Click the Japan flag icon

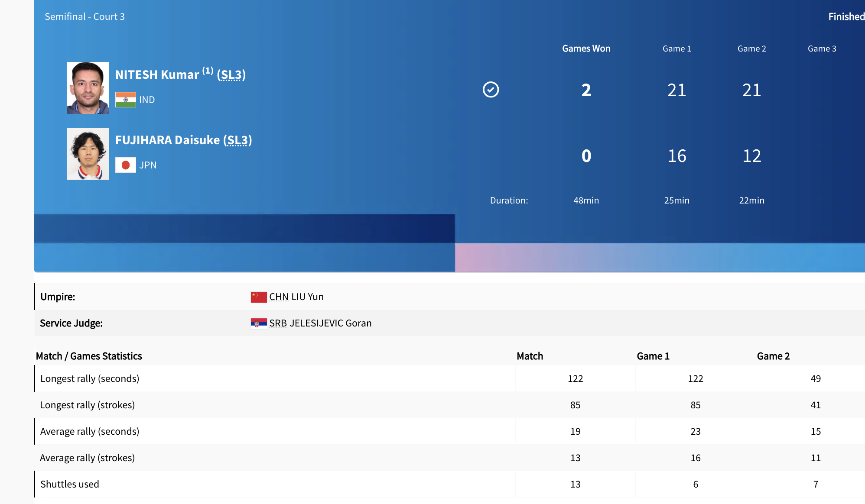point(125,165)
